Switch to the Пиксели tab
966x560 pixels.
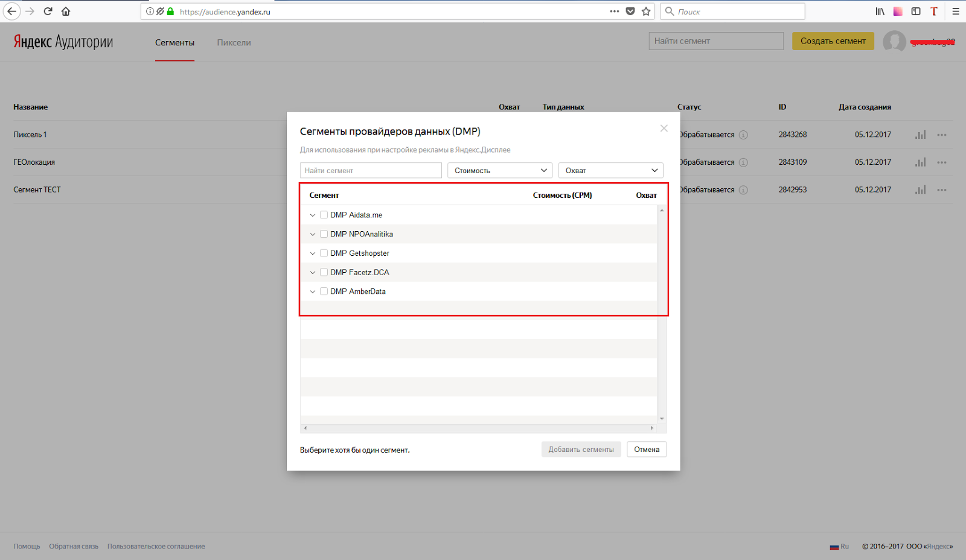(234, 42)
